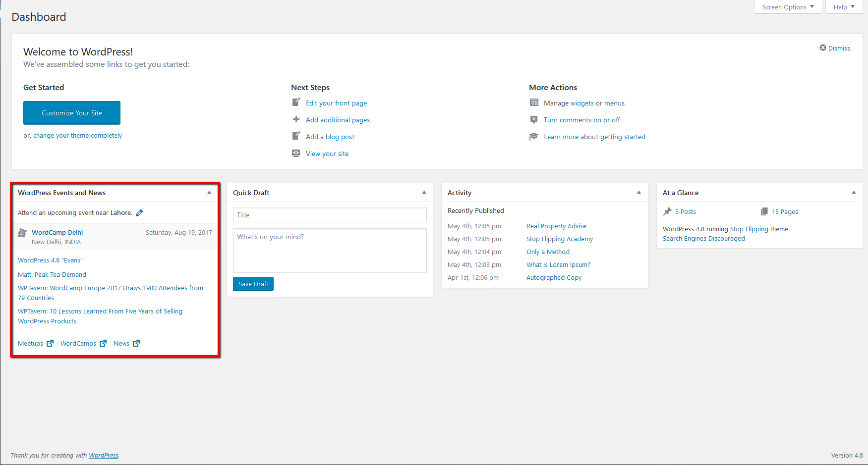Collapse the Activity widget

(x=639, y=193)
